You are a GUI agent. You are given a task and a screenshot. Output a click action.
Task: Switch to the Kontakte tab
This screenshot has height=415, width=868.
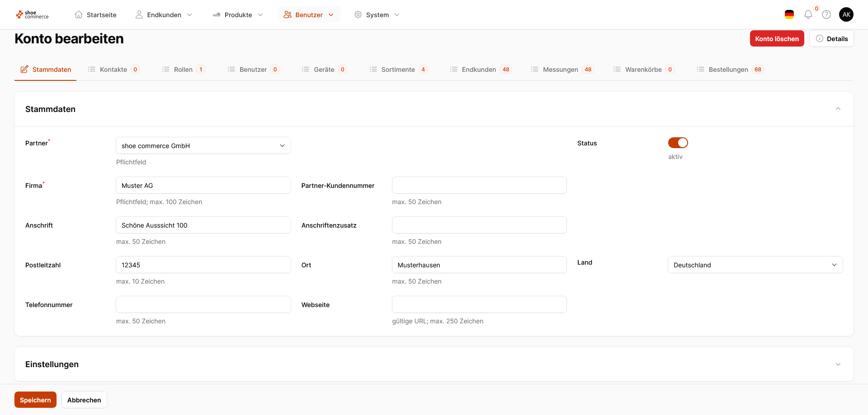tap(113, 70)
